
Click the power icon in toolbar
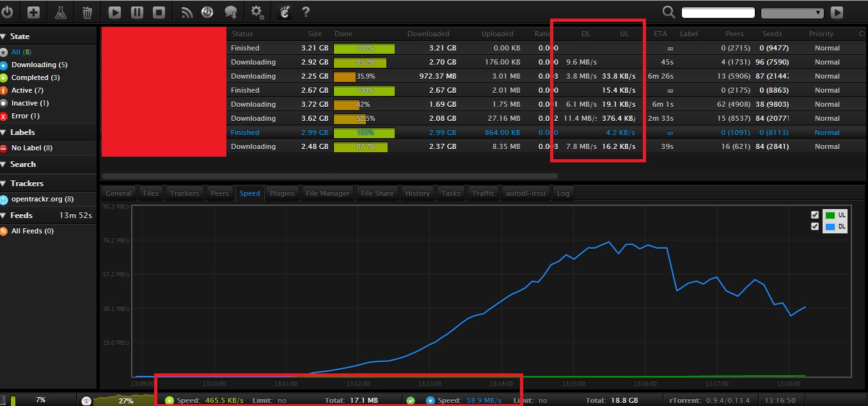point(7,12)
